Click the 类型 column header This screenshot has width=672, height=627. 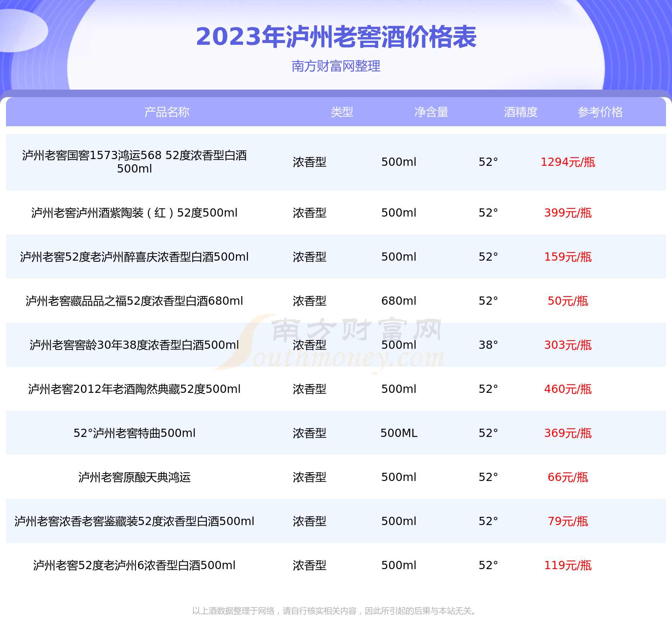tap(342, 112)
